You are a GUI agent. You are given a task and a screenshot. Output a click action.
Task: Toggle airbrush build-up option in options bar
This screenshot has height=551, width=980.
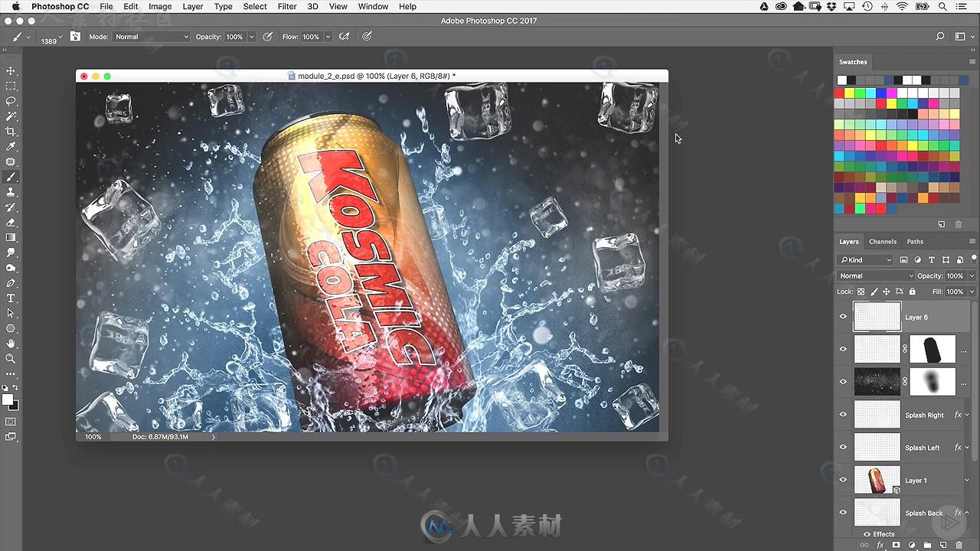[x=345, y=36]
